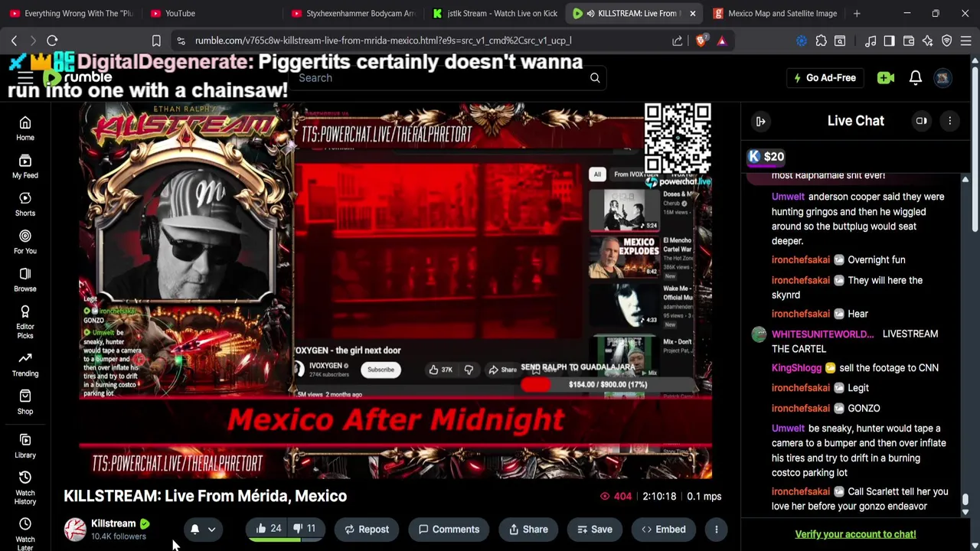The image size is (980, 551).
Task: Reload the page
Action: 52,41
